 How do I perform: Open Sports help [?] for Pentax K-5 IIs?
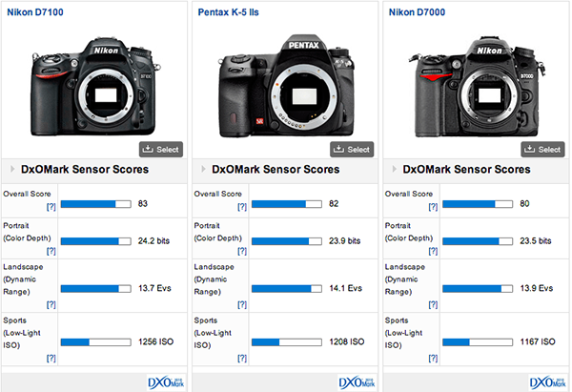242,358
